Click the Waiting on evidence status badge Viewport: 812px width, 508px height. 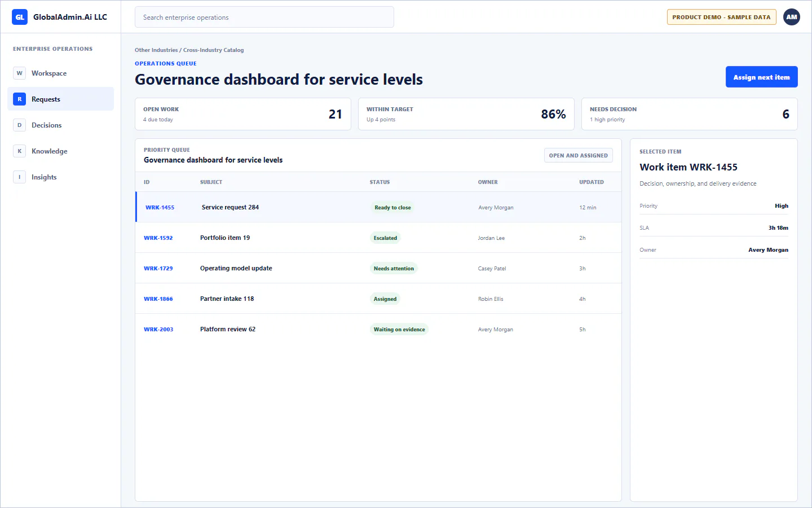[399, 330]
